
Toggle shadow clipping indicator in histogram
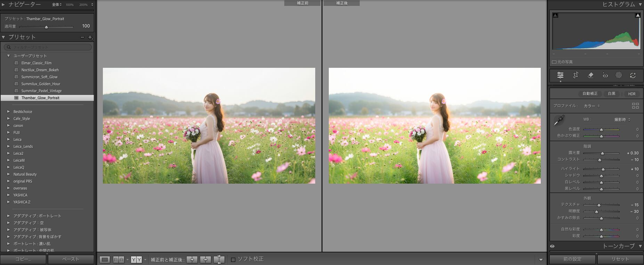[555, 15]
